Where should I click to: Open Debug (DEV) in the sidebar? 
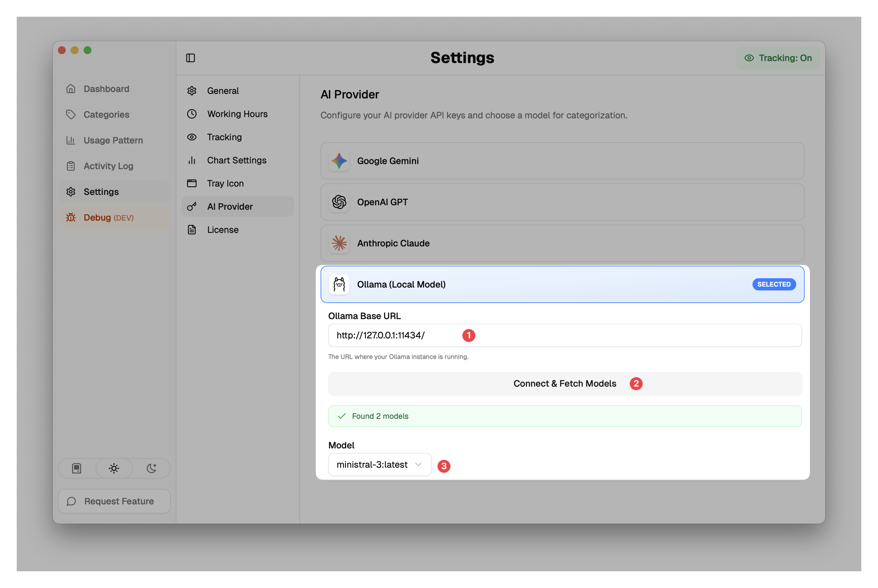(x=108, y=217)
